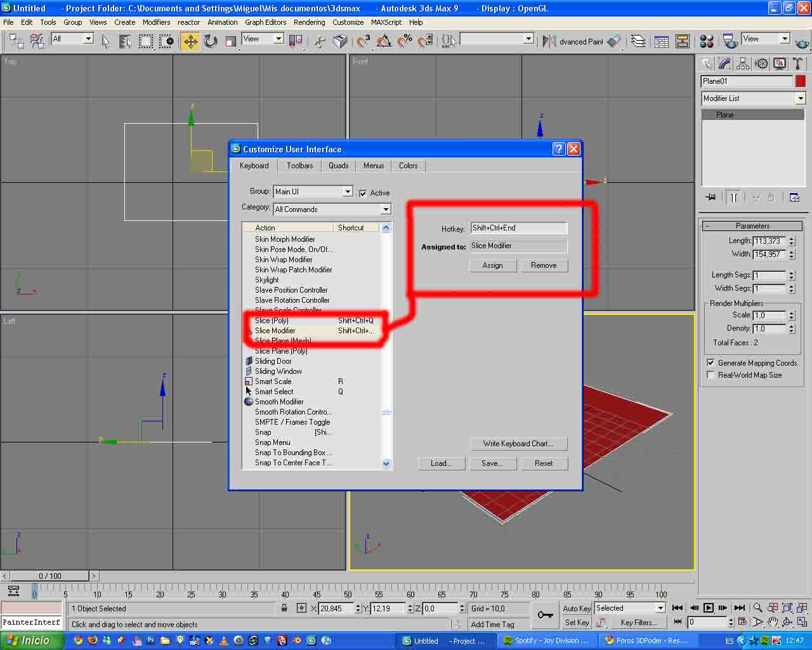Switch to the Menus tab
This screenshot has width=812, height=650.
[374, 166]
